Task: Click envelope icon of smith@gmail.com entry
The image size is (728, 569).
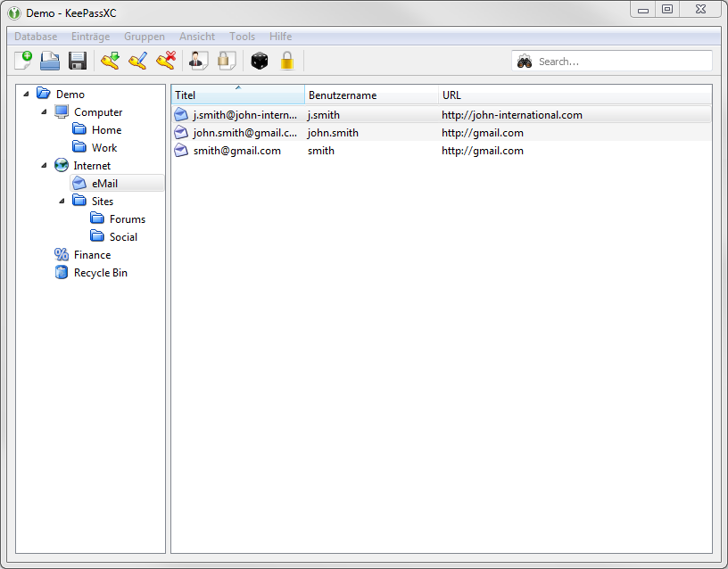Action: 181,151
